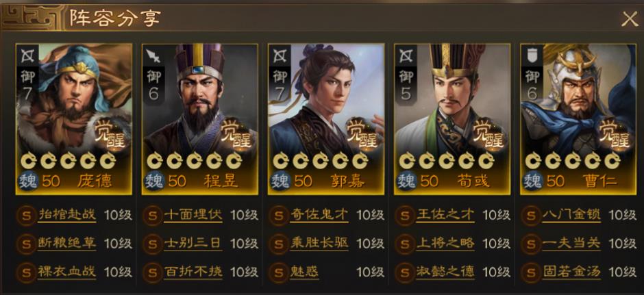Open the 庞德 general portrait card
The height and width of the screenshot is (295, 644).
click(x=74, y=118)
